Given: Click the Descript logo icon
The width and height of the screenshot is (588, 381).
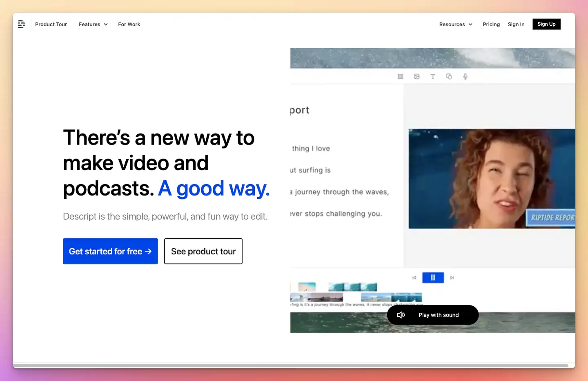Looking at the screenshot, I should click(22, 25).
